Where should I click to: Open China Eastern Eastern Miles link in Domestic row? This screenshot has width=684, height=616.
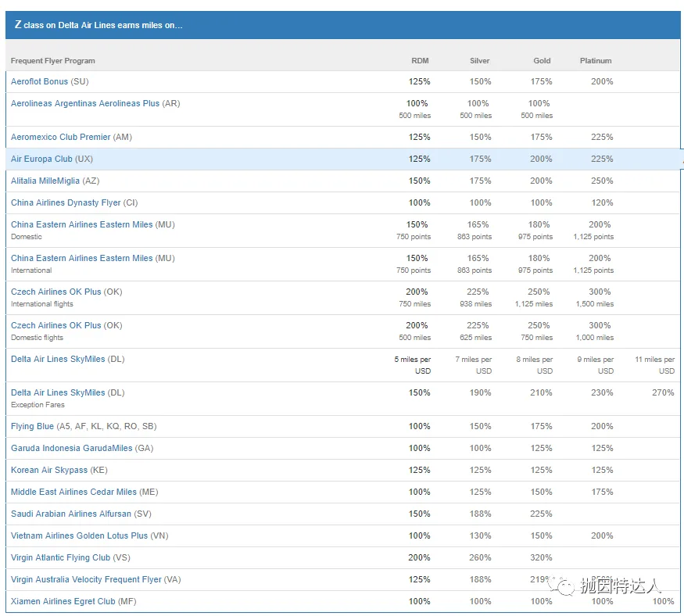pyautogui.click(x=82, y=224)
